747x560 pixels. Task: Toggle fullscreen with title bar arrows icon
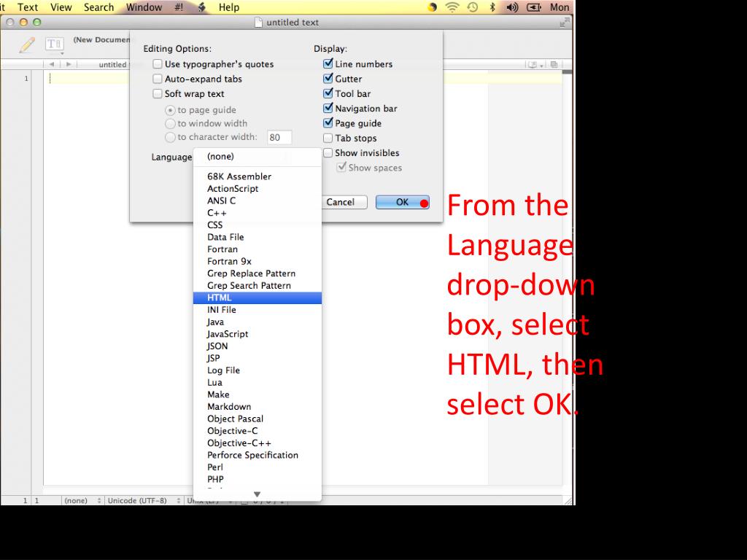[565, 23]
